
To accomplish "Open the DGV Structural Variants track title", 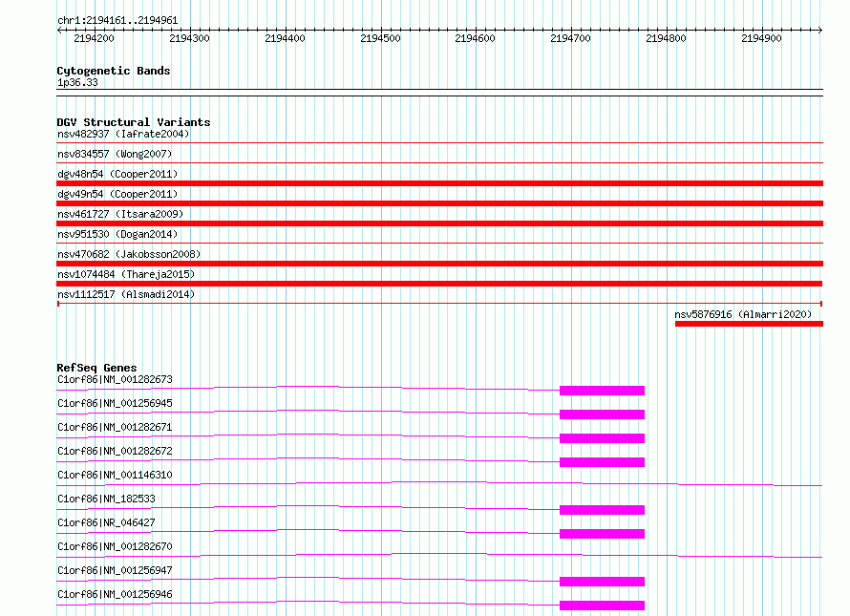I will [x=134, y=122].
